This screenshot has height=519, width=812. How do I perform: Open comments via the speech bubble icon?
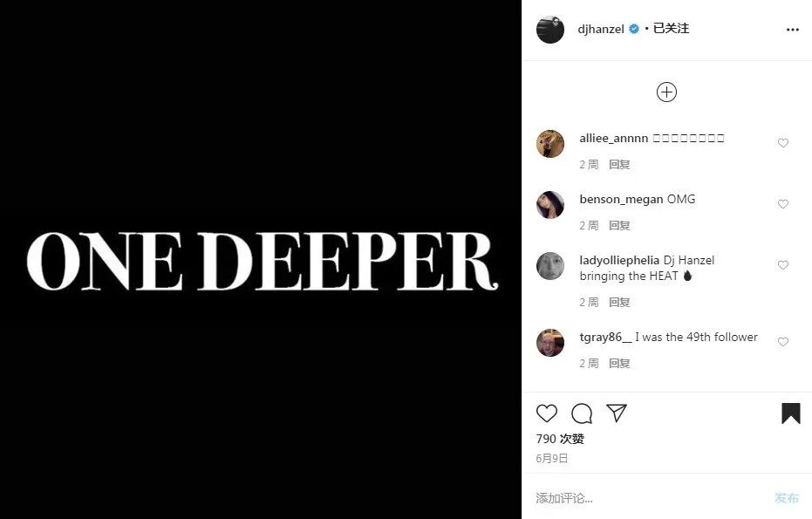[x=582, y=413]
